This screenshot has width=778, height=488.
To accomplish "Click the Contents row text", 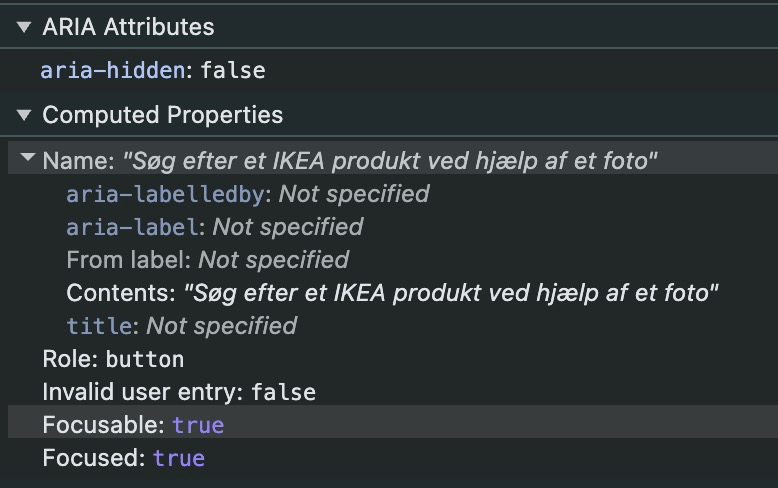I will pyautogui.click(x=392, y=293).
